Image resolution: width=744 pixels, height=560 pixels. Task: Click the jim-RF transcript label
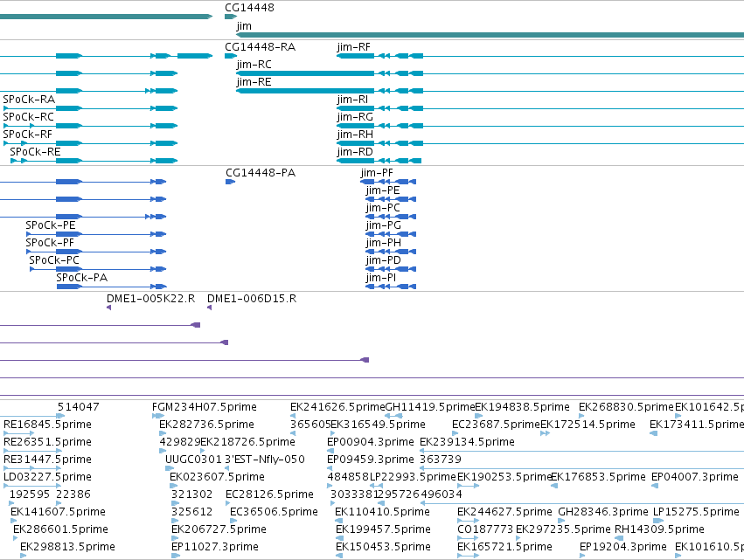point(353,47)
